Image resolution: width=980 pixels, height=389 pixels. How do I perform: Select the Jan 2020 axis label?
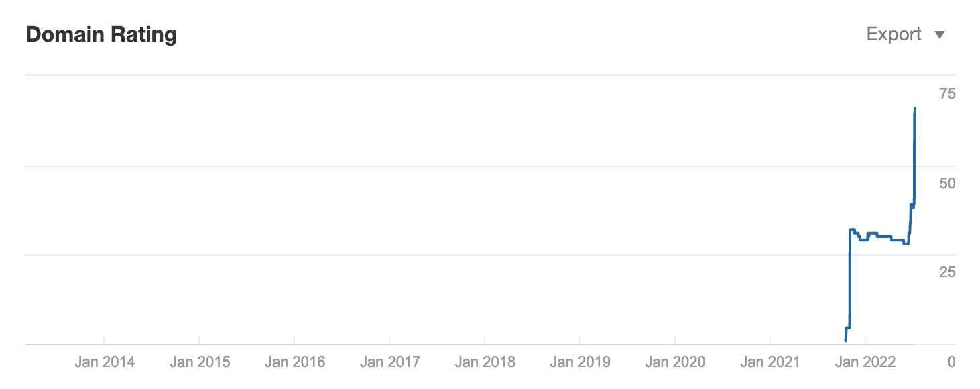(676, 362)
